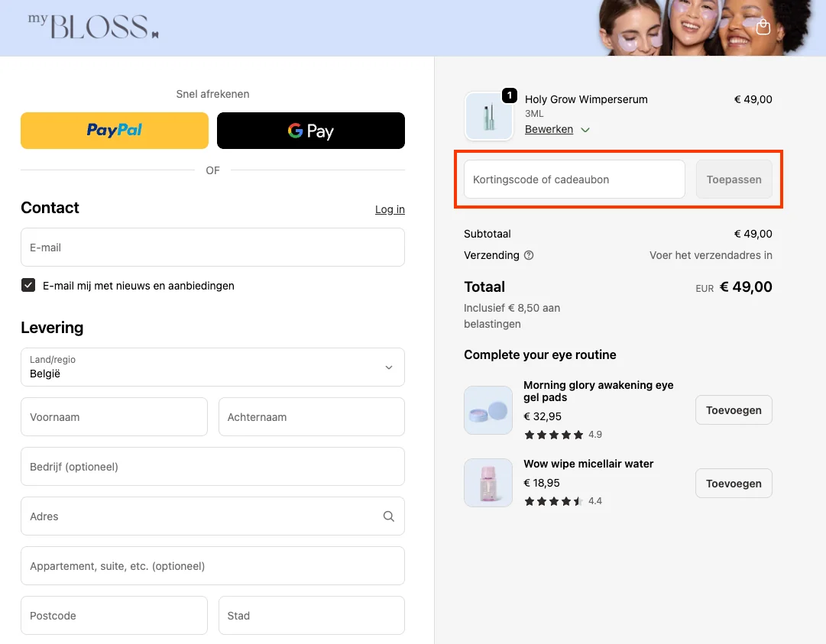Viewport: 826px width, 644px height.
Task: Click the Voornaam field
Action: (115, 417)
